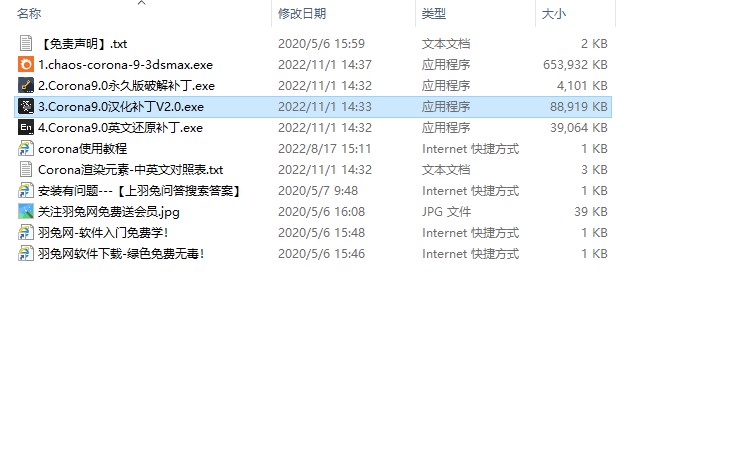Screen dimensions: 738x476
Task: Click the date 2020/5/6 16:08
Action: click(321, 212)
